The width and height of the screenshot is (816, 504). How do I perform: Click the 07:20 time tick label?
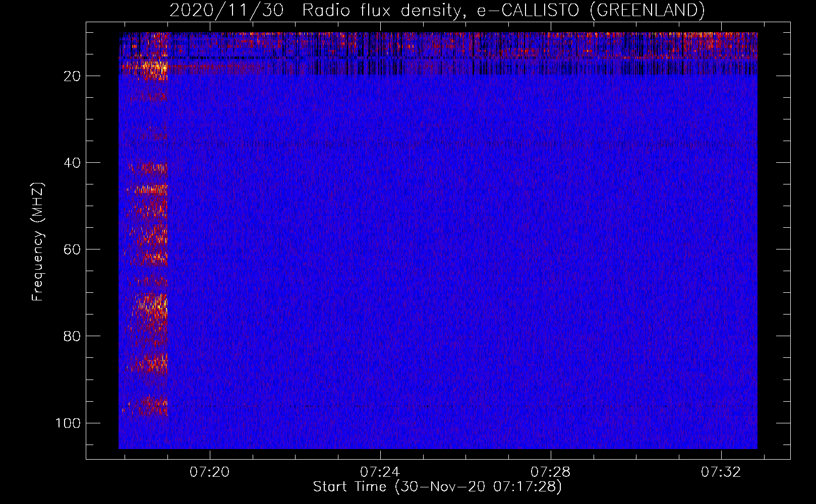pyautogui.click(x=209, y=472)
